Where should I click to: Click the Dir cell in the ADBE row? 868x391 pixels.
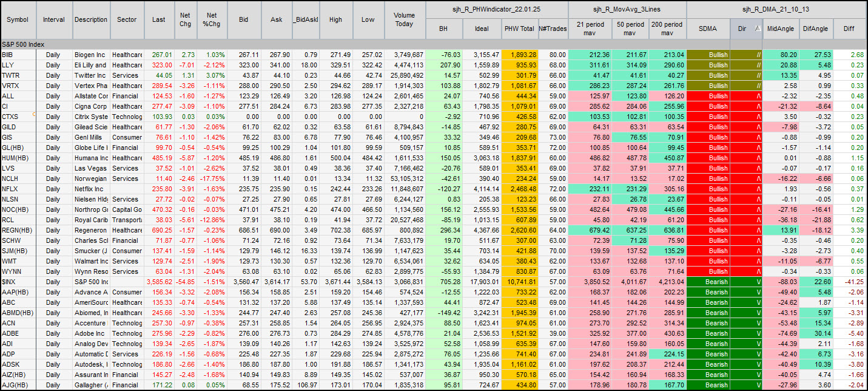[x=746, y=333]
